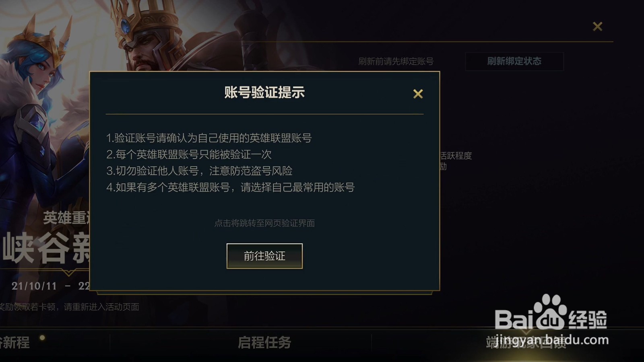Open the 端游玩家回馈 tab at the bottom
The image size is (644, 362).
point(526,342)
